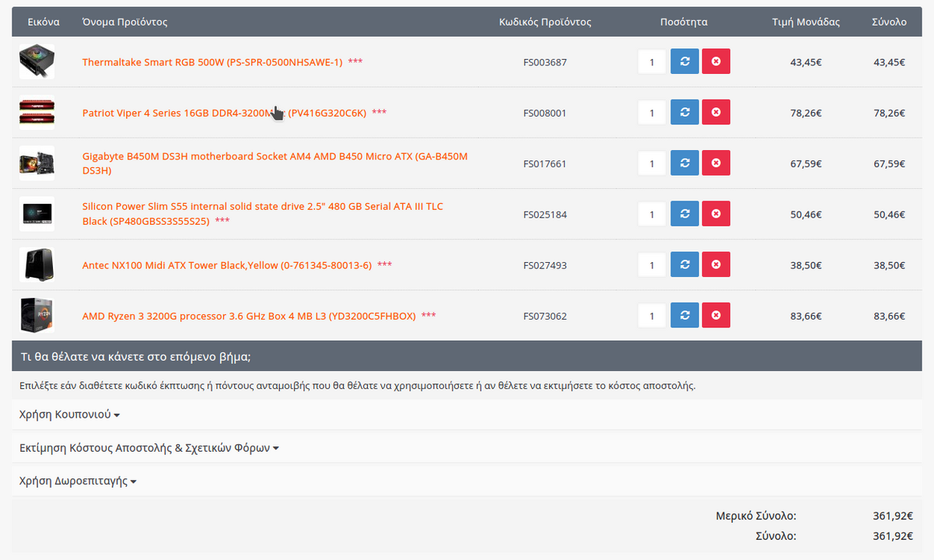Refresh quantity of Silicon Power Slim S55
This screenshot has height=560, width=934.
click(x=684, y=214)
